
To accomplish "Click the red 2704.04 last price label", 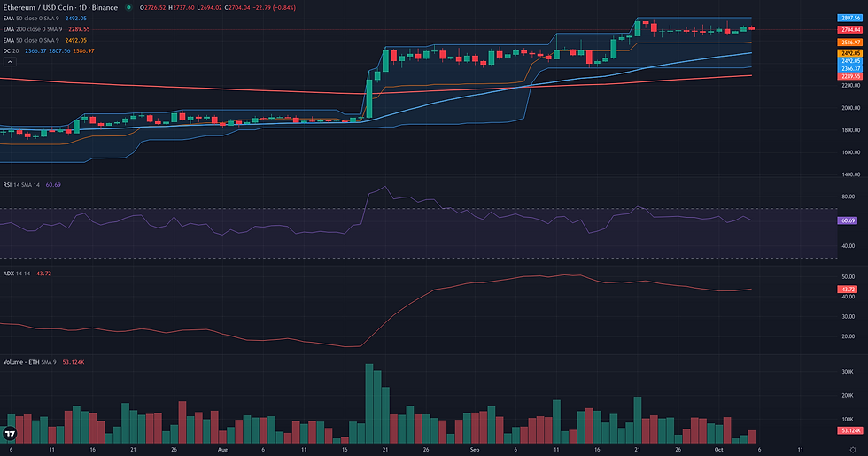I will point(849,30).
